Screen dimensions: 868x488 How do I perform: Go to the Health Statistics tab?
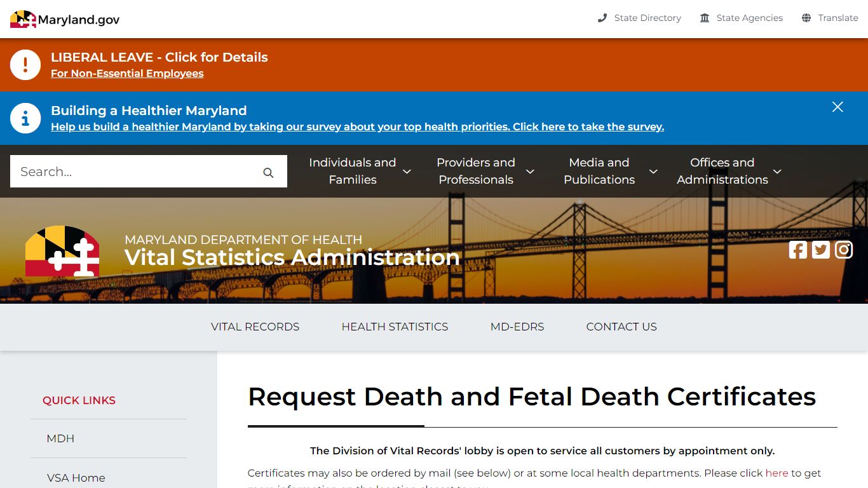pos(395,327)
